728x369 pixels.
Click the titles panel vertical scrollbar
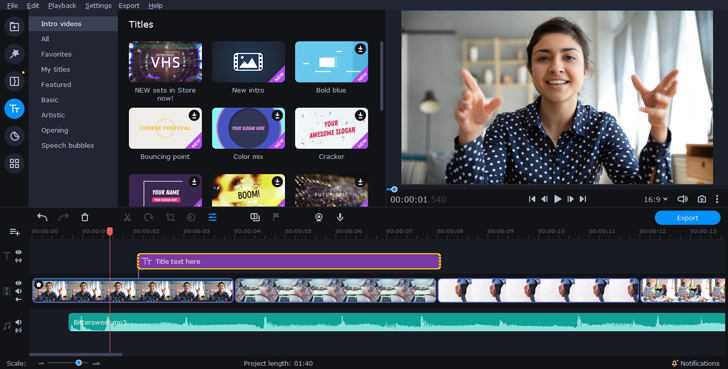pos(382,76)
